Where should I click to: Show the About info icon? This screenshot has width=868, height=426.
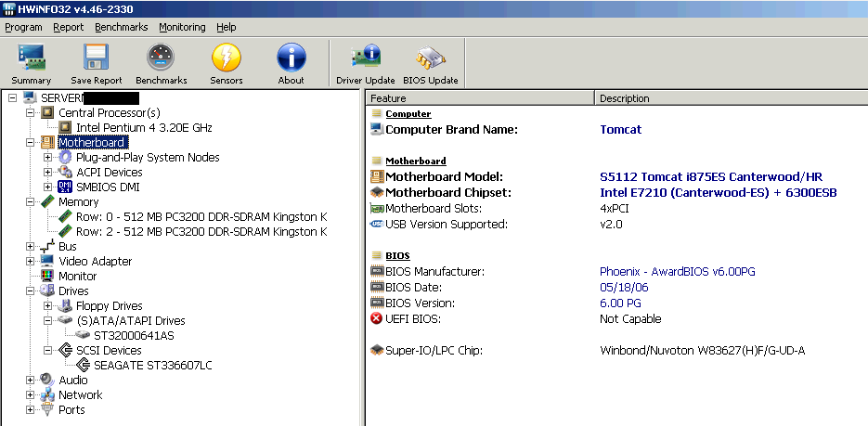291,57
